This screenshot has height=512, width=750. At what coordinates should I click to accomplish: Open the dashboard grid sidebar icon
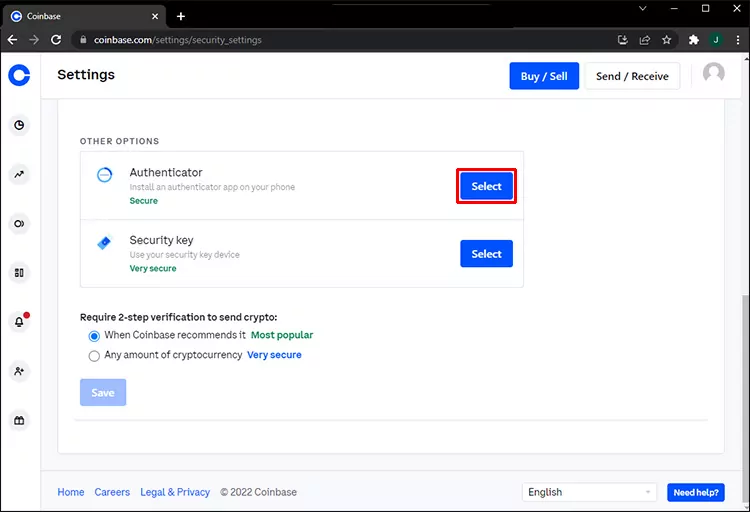coord(19,273)
